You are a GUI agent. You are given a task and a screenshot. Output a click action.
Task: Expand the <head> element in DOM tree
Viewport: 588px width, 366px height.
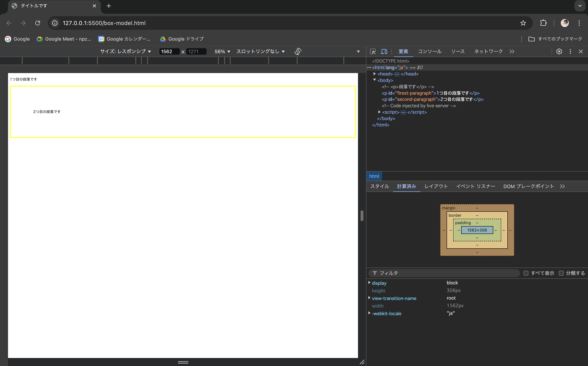pyautogui.click(x=374, y=74)
